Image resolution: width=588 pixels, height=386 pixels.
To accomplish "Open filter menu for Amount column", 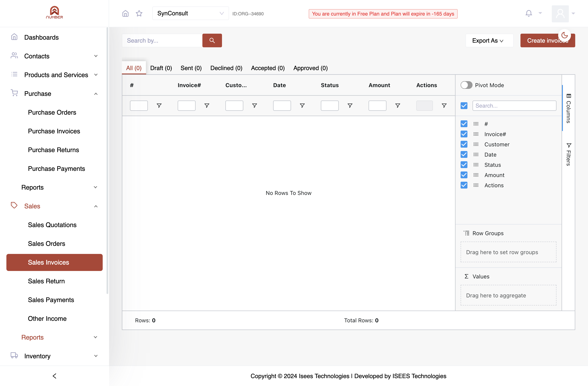I will (x=398, y=106).
